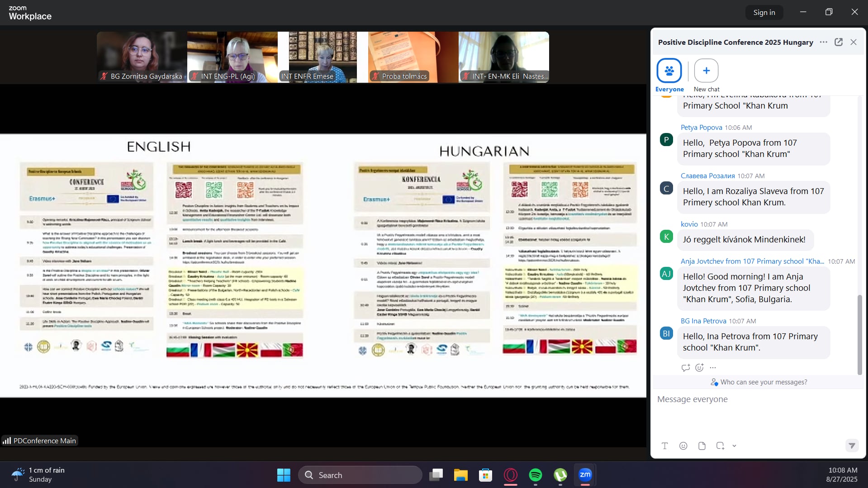Click the chat panel vertical scrollbar
The width and height of the screenshot is (868, 488).
(859, 334)
